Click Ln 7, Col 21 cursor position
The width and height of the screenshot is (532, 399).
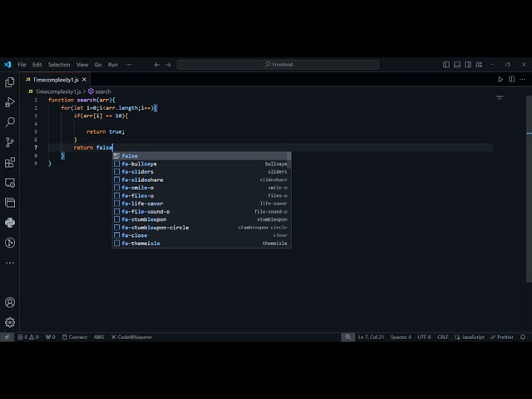click(371, 337)
